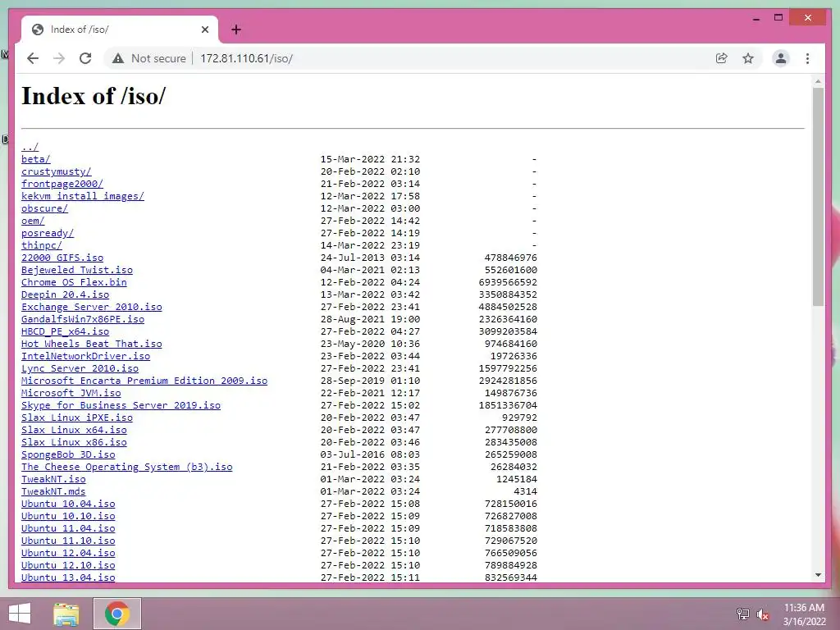
Task: Download Skype_for_Business_Server_2019.iso
Action: click(x=121, y=405)
